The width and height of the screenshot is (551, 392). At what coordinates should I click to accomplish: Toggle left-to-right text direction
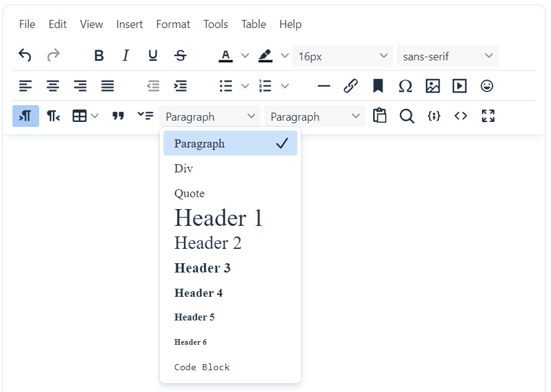tap(25, 116)
